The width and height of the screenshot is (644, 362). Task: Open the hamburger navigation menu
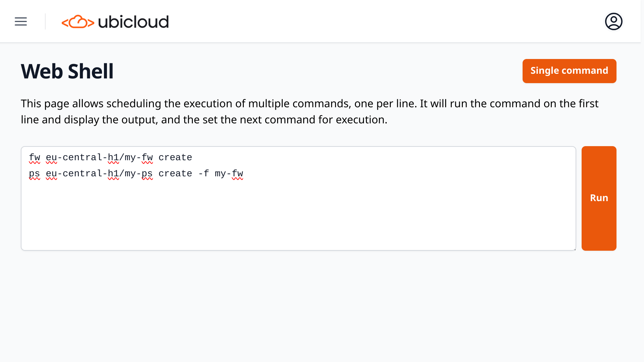click(21, 22)
